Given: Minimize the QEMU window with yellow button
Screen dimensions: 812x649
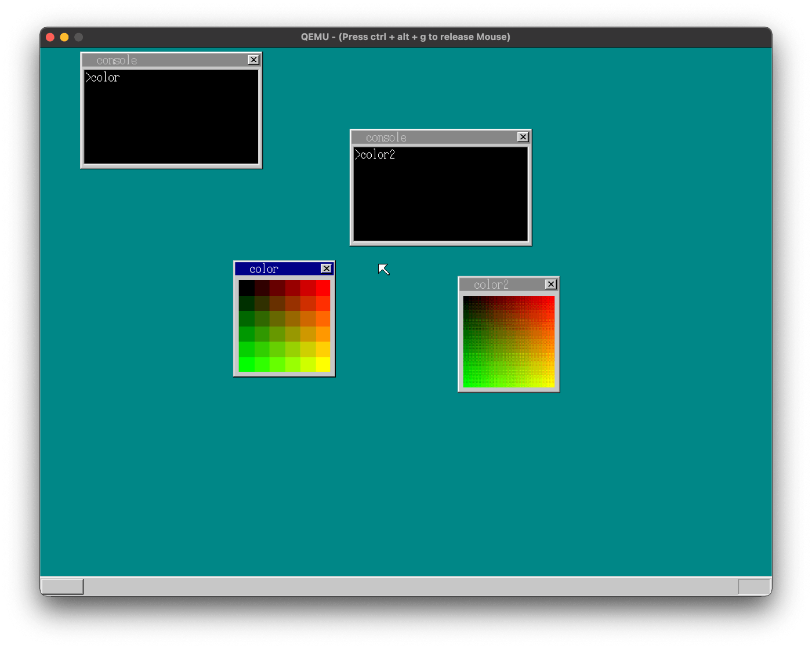Looking at the screenshot, I should click(x=64, y=37).
